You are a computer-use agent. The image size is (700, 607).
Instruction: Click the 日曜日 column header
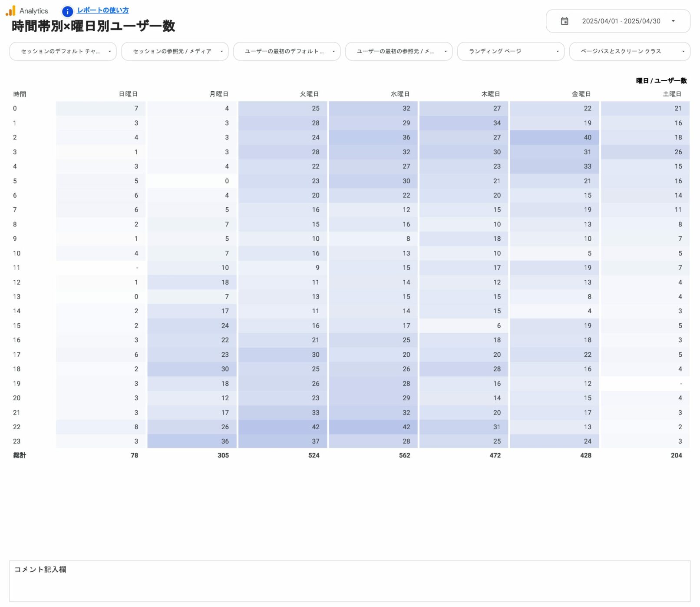coord(128,94)
